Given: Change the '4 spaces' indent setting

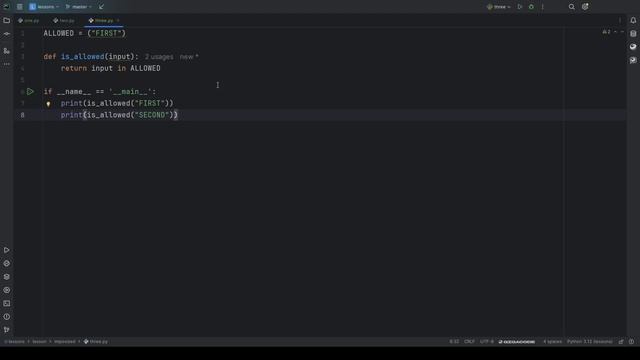Looking at the screenshot, I should coord(552,341).
